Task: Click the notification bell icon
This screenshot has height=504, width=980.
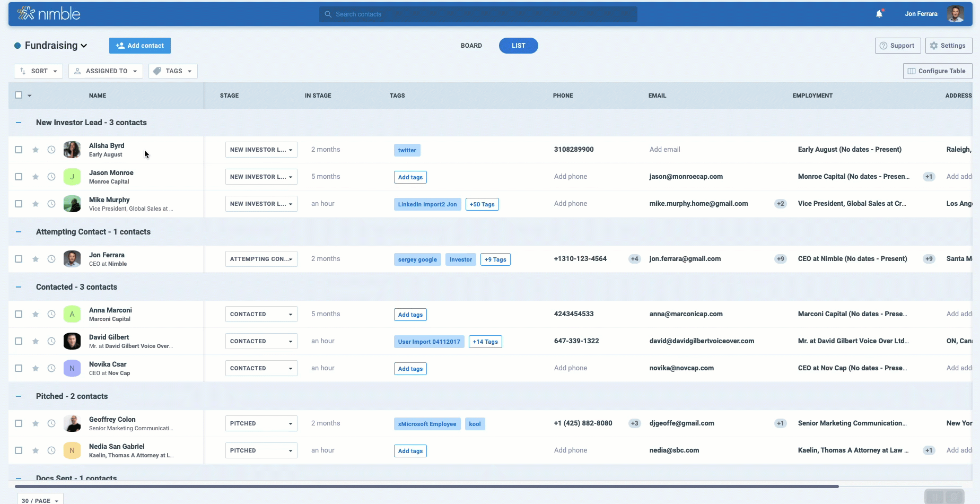Action: 879,14
